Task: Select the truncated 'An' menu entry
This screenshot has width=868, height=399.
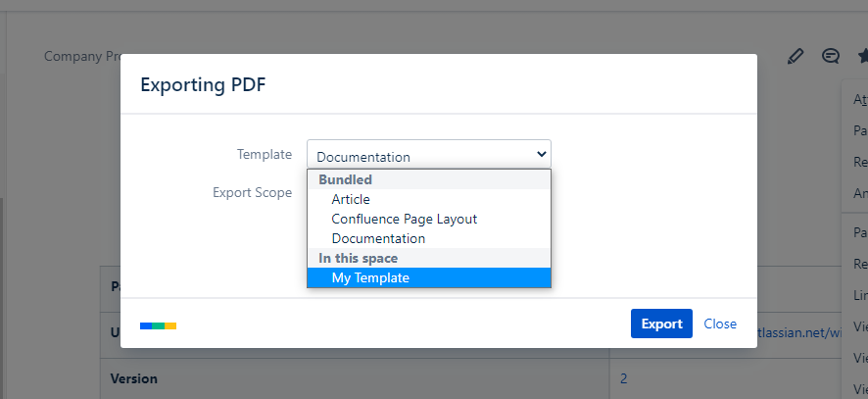Action: [x=859, y=193]
